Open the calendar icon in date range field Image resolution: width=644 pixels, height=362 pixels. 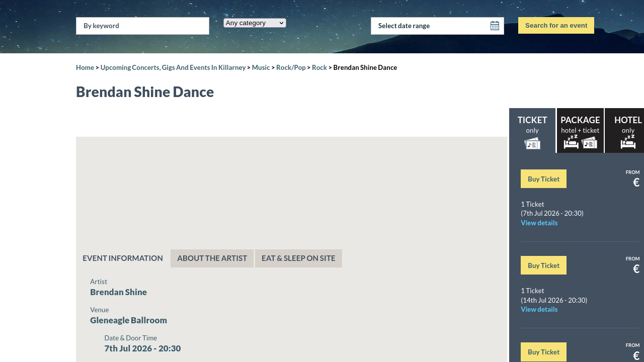pyautogui.click(x=495, y=26)
